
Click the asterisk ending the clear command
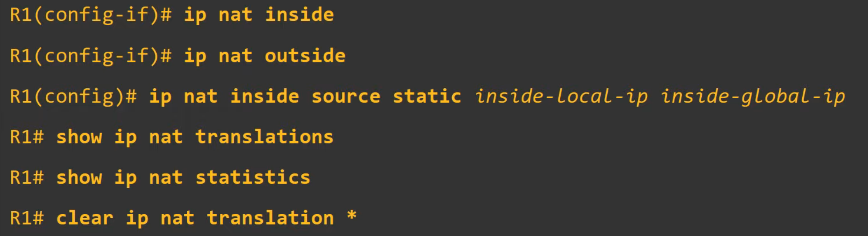pyautogui.click(x=352, y=216)
